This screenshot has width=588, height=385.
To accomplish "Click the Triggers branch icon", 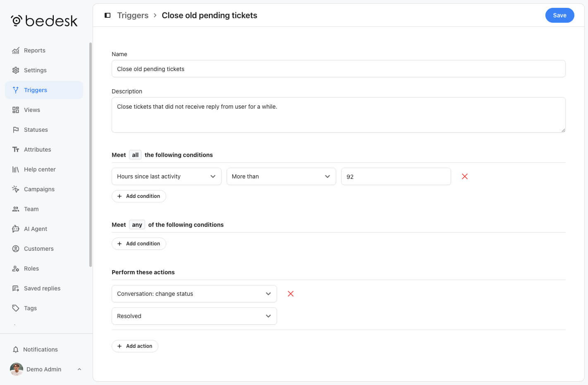I will coord(16,90).
